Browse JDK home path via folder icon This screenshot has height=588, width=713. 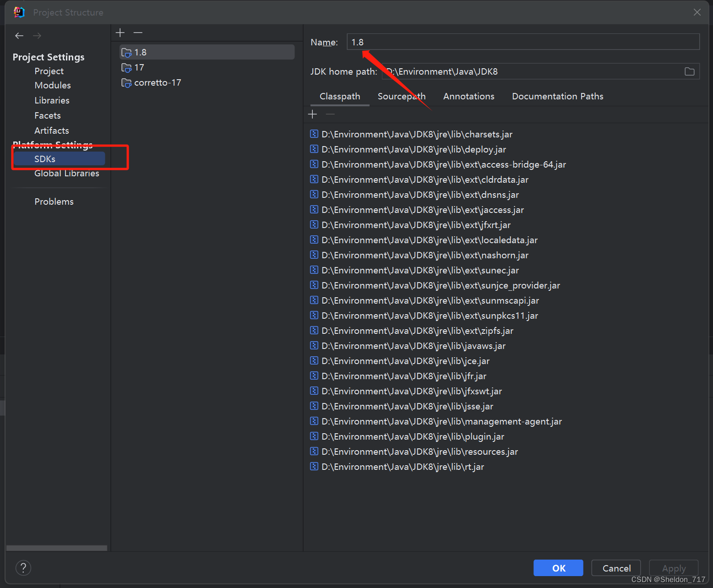[x=689, y=71]
